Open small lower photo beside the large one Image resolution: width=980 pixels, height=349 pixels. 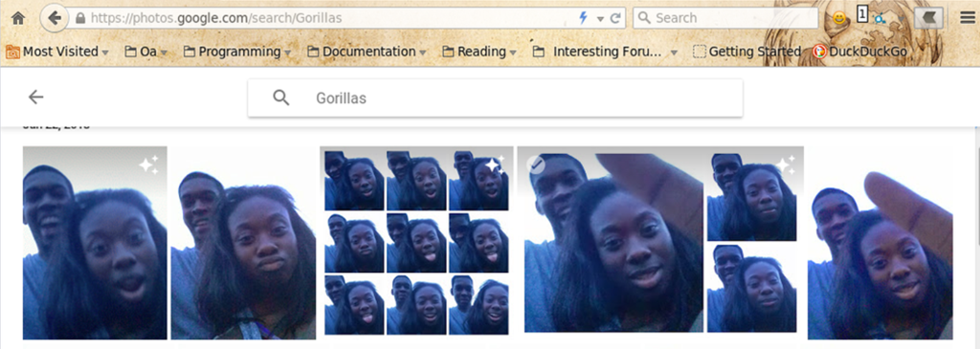click(x=752, y=289)
